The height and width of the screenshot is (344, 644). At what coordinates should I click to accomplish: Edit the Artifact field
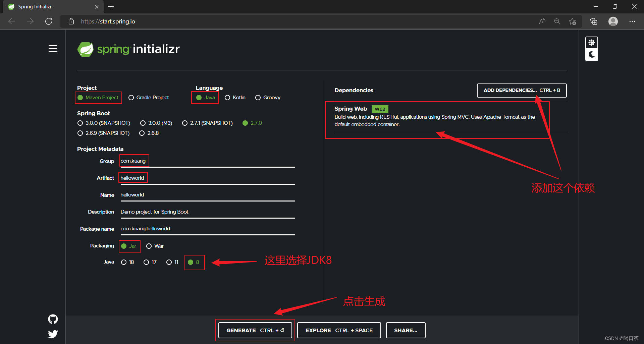point(208,178)
